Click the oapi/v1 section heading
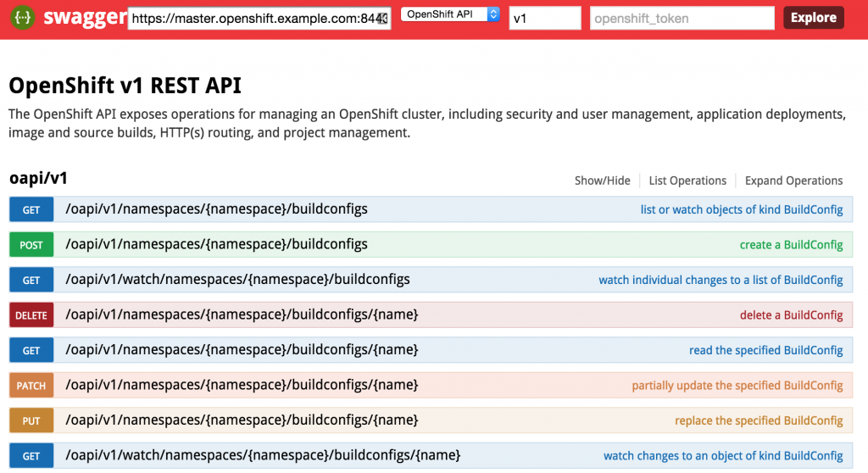Viewport: 868px width, 473px height. coord(38,178)
